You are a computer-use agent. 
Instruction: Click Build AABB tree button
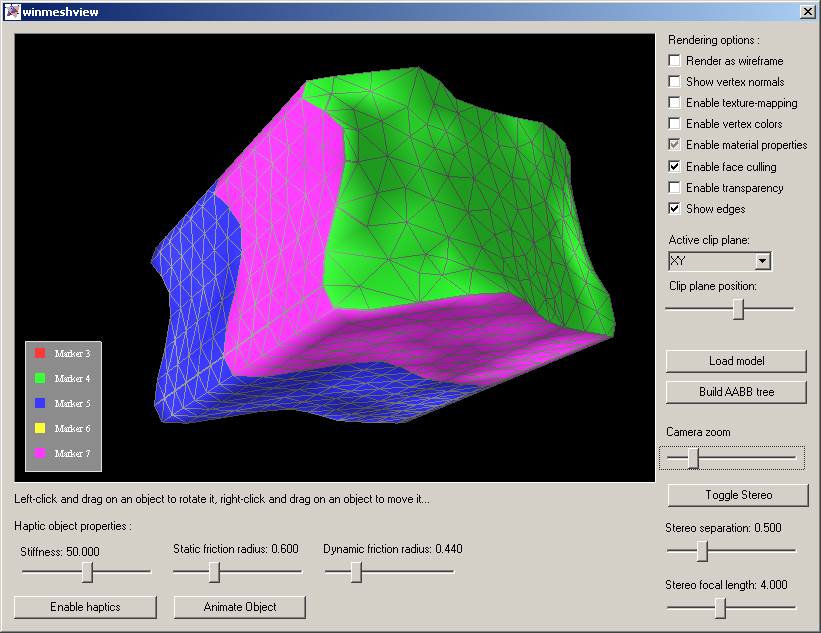tap(736, 392)
